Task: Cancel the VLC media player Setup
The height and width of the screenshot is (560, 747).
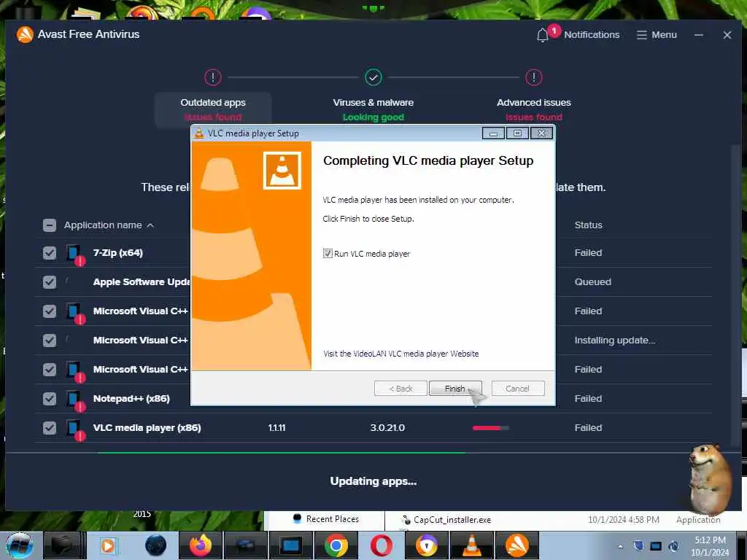Action: click(518, 389)
